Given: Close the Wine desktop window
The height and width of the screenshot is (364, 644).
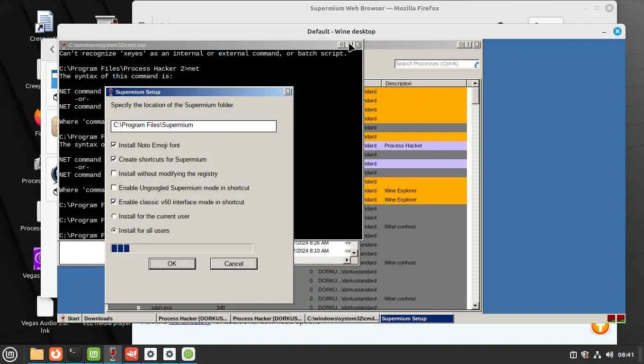Looking at the screenshot, I should click(617, 31).
